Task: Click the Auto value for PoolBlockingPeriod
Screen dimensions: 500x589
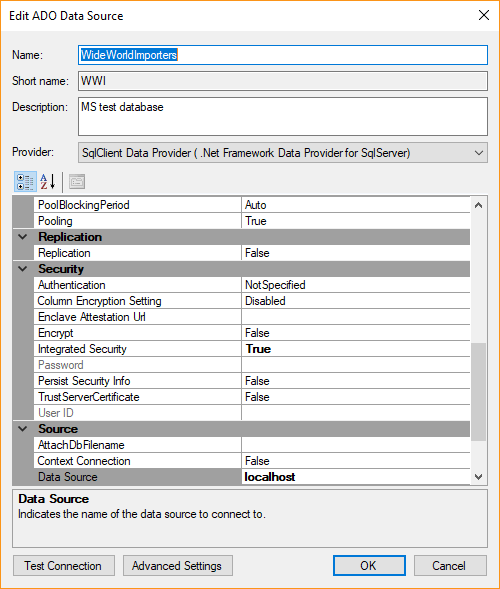Action: coord(355,205)
